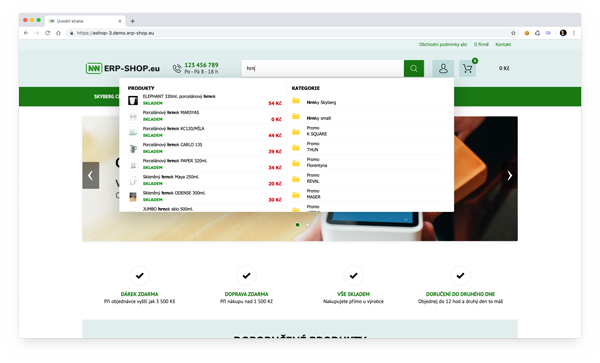The height and width of the screenshot is (363, 600).
Task: Select Úvodní strana browser tab
Action: pos(84,21)
